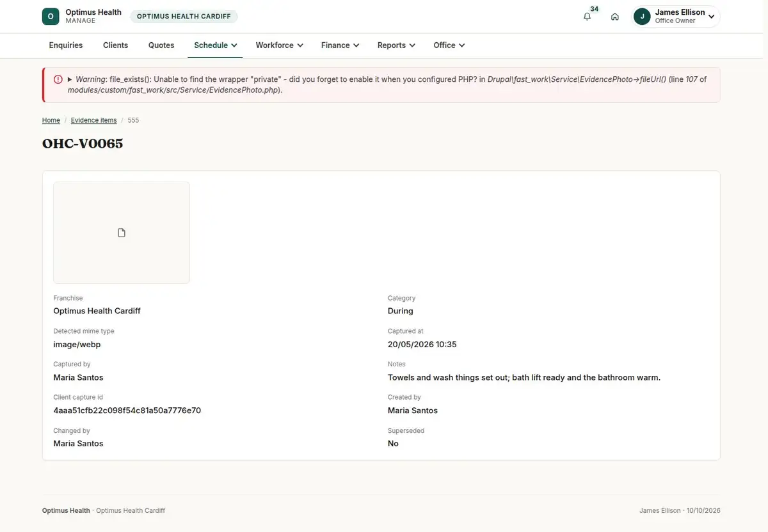The height and width of the screenshot is (532, 768).
Task: Open the file placeholder icon thumbnail
Action: coord(122,233)
